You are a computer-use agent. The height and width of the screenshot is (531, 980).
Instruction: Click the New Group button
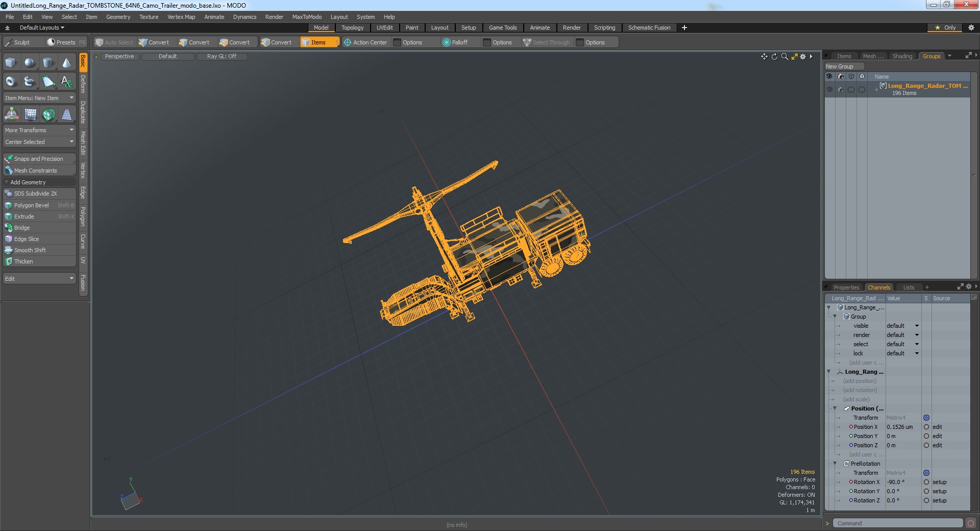pyautogui.click(x=844, y=66)
